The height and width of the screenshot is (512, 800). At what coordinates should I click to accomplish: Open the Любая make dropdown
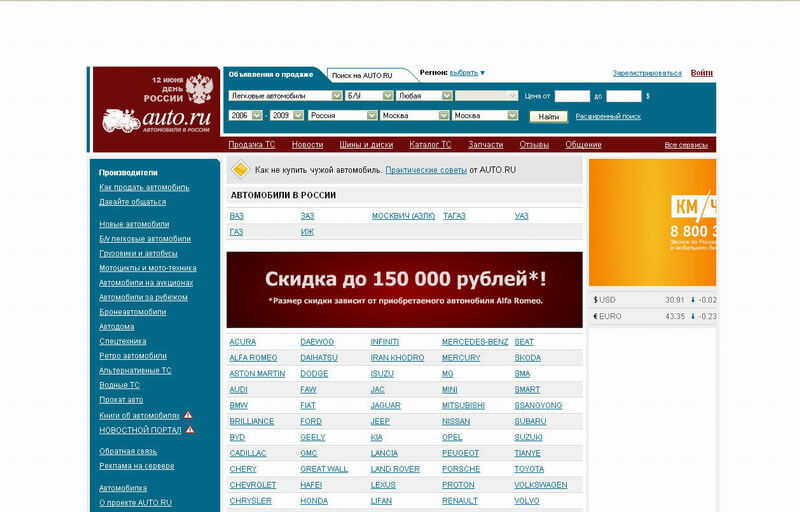click(424, 95)
